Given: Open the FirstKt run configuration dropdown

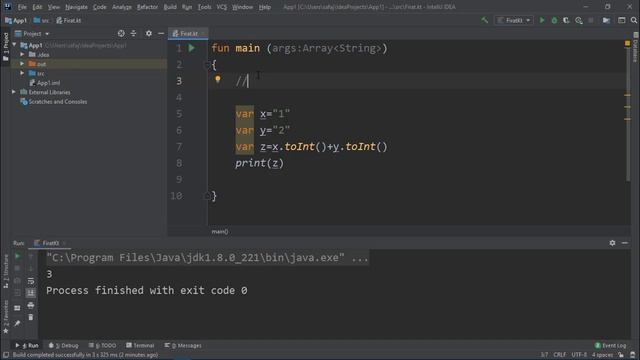Looking at the screenshot, I should click(514, 20).
